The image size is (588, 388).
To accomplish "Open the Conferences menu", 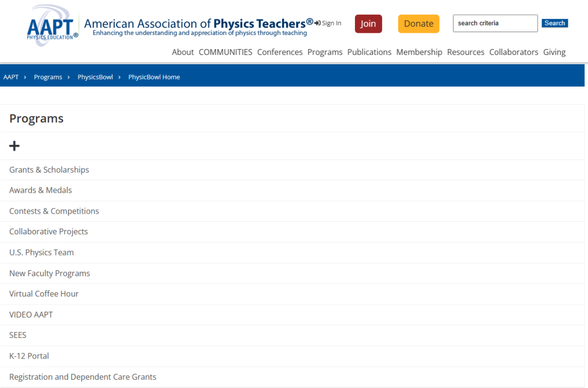I will [280, 52].
